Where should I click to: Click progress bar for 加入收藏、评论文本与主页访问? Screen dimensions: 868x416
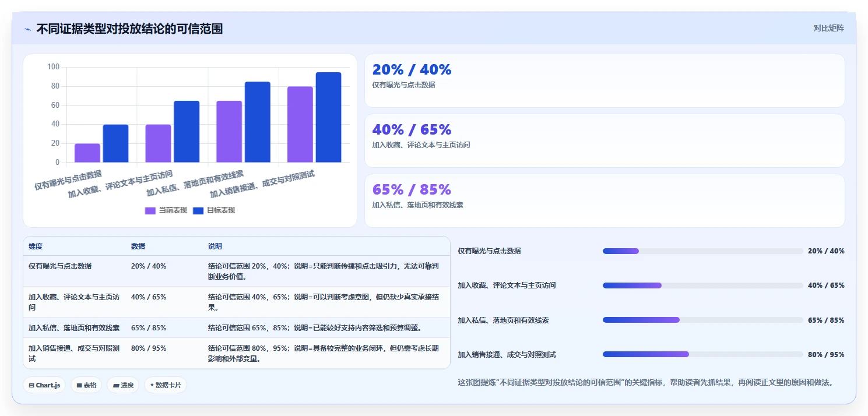pos(703,285)
